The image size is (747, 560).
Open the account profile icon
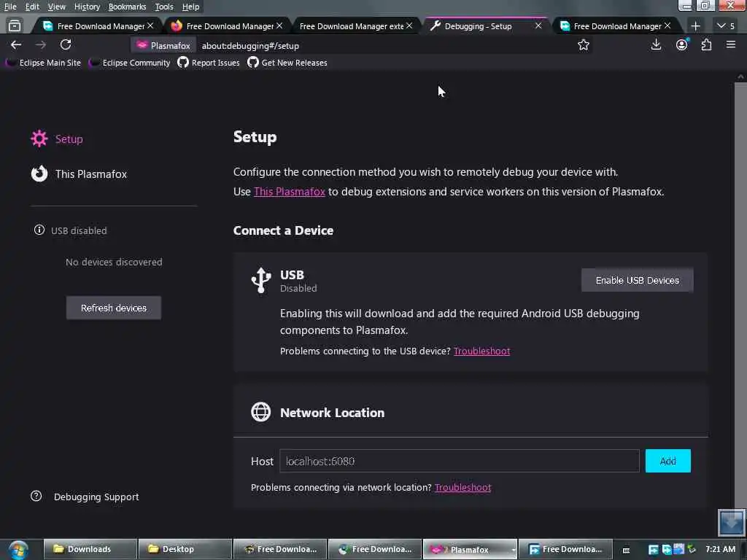pyautogui.click(x=682, y=44)
